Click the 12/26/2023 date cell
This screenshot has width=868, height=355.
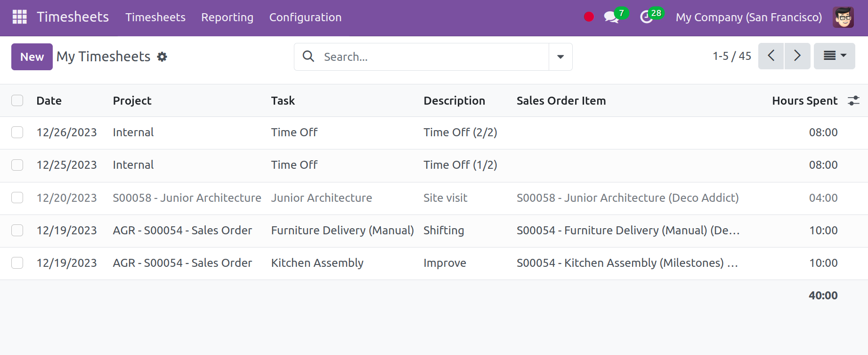67,132
